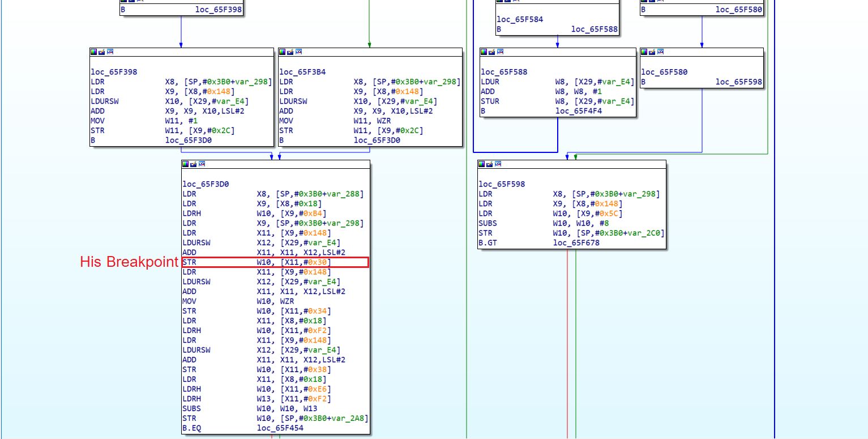Select LDUR W8, [X29,#var_E4] instruction

tap(558, 82)
